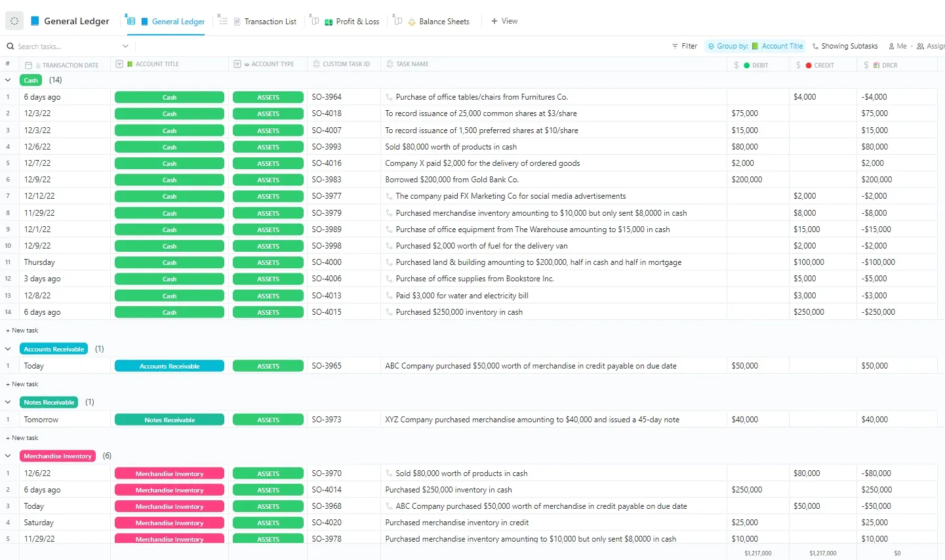Click subtask icon on Paid $3,000 water bill row

[x=390, y=296]
